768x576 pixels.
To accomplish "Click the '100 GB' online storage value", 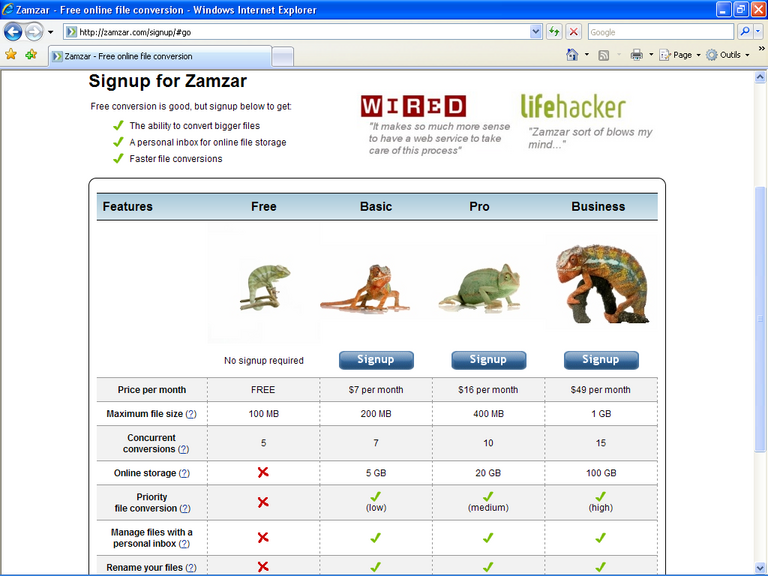I will click(x=601, y=473).
